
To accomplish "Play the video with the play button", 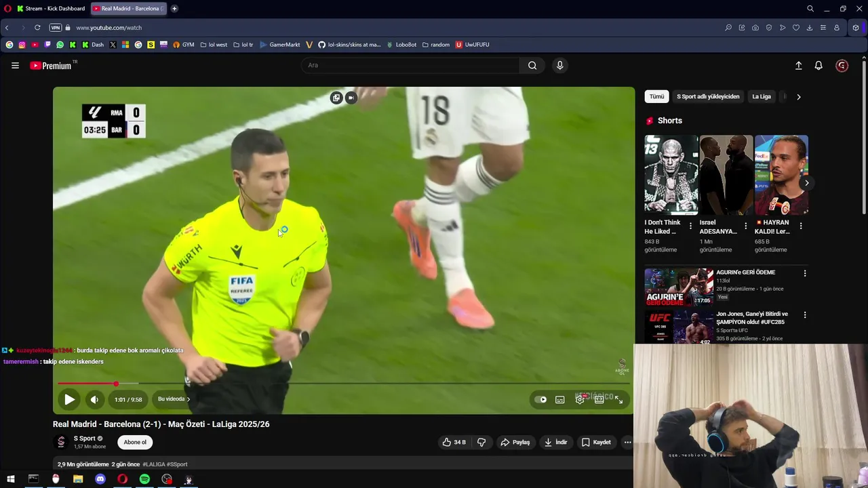I will tap(69, 400).
